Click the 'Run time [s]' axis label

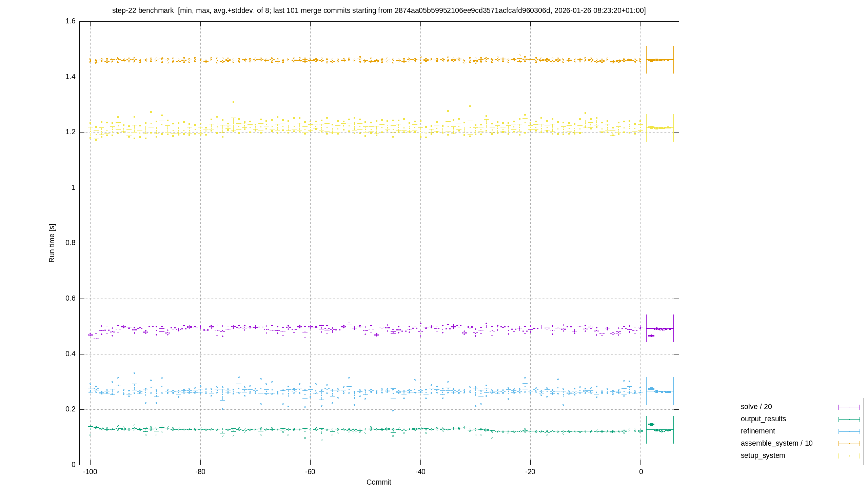(52, 243)
